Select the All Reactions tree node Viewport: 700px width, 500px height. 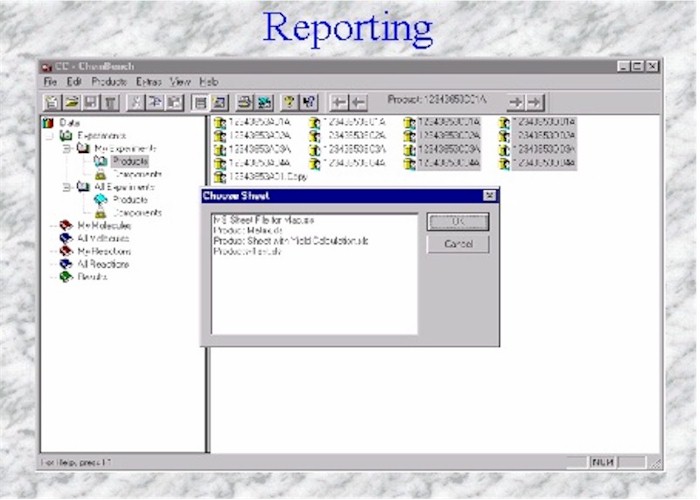[x=103, y=264]
